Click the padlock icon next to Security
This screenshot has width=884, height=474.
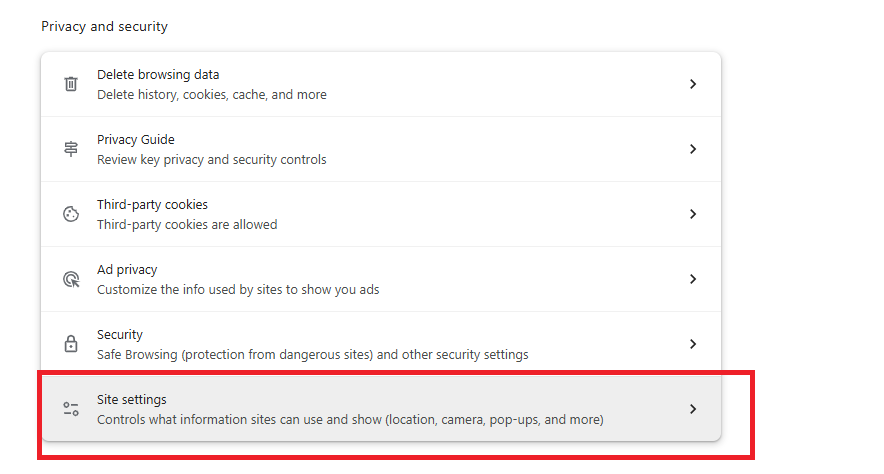[x=71, y=344]
